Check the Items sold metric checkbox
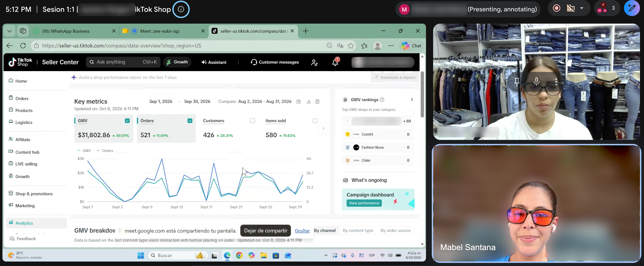Image resolution: width=644 pixels, height=266 pixels. (x=315, y=121)
